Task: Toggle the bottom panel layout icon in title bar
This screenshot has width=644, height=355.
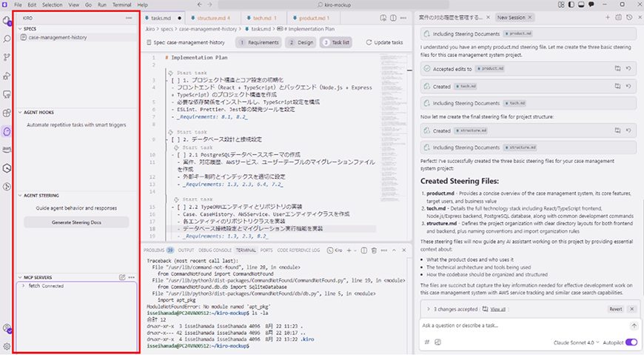Action: tap(581, 4)
